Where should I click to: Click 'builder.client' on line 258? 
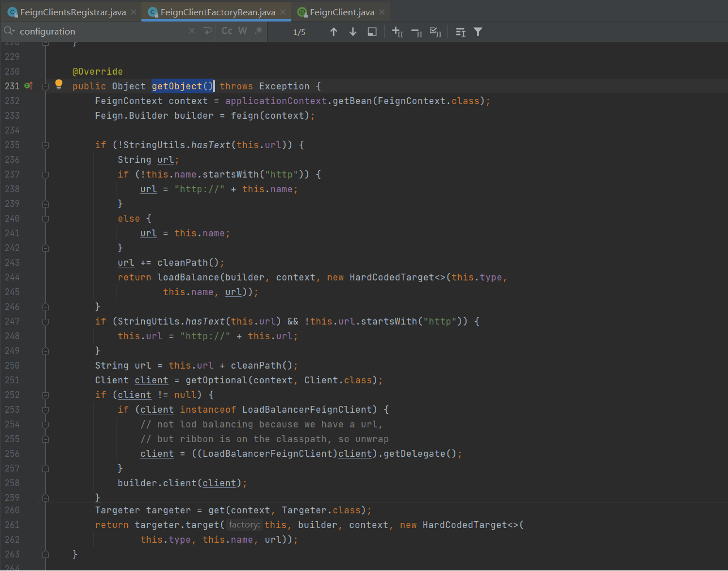[157, 483]
